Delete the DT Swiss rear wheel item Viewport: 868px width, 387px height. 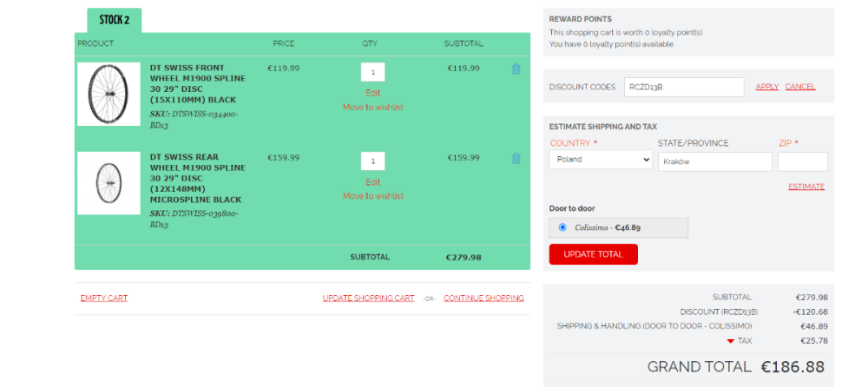coord(516,158)
